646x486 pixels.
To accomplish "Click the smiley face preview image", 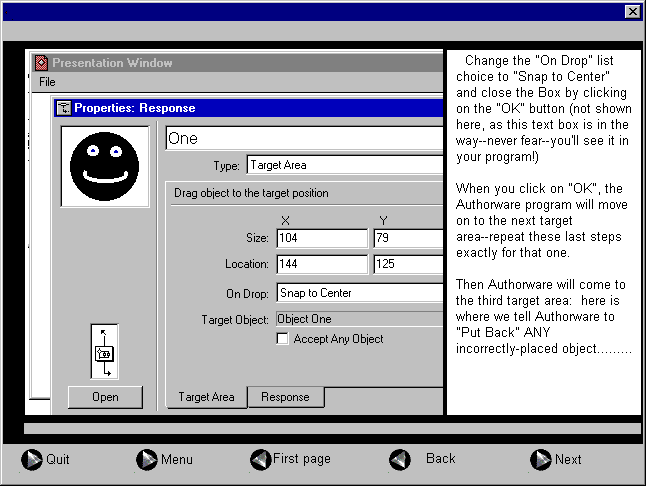I will tap(105, 166).
